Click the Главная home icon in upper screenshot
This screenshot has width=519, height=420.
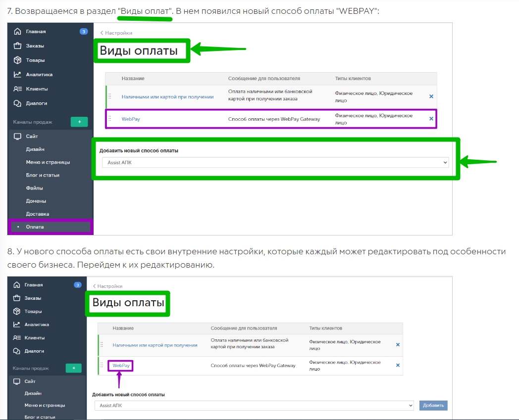pyautogui.click(x=17, y=32)
